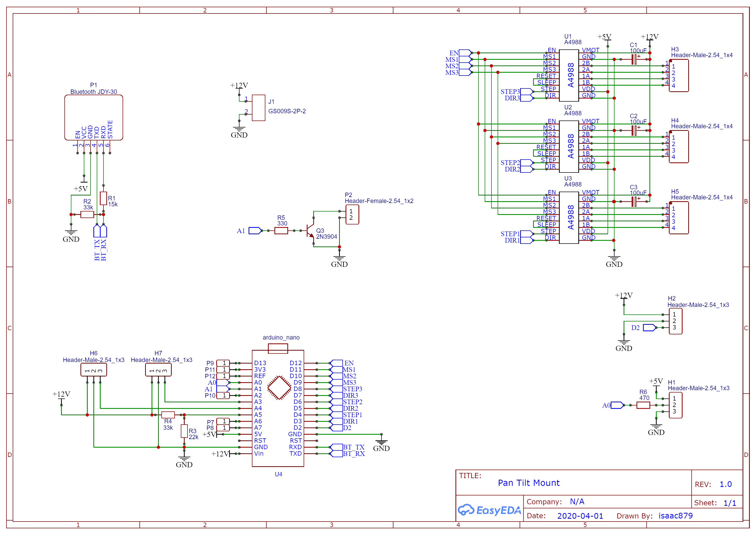Click the drawn by isaac879 text
Viewport: 756px width, 535px height.
pyautogui.click(x=675, y=516)
